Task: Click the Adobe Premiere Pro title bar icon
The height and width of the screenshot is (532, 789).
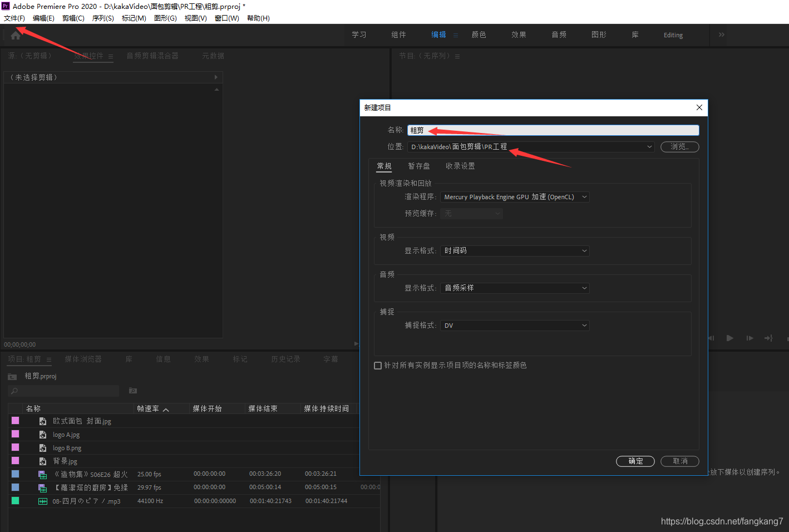Action: [6, 6]
